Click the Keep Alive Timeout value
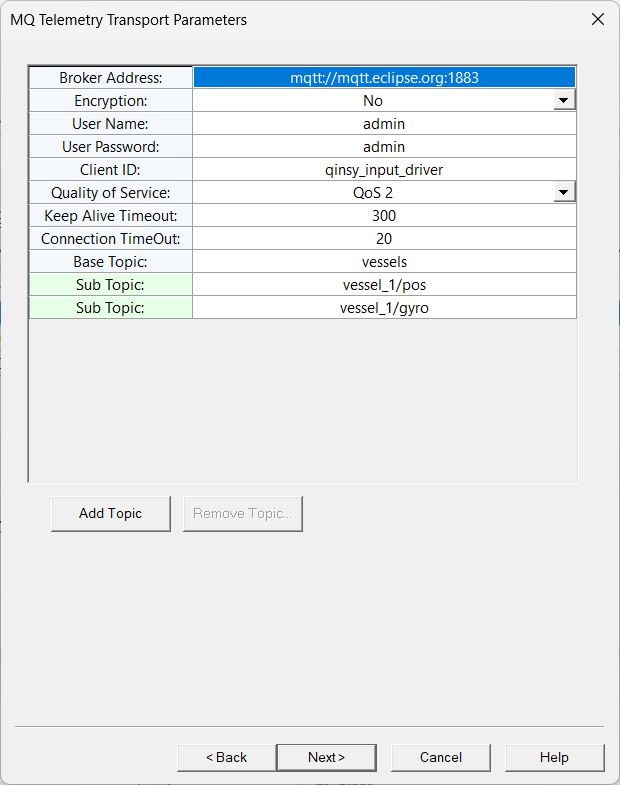620x785 pixels. click(384, 215)
